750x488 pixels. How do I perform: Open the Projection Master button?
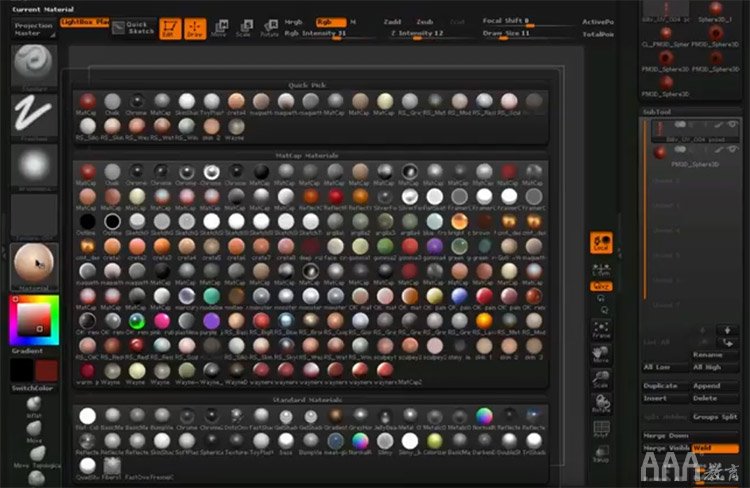33,29
